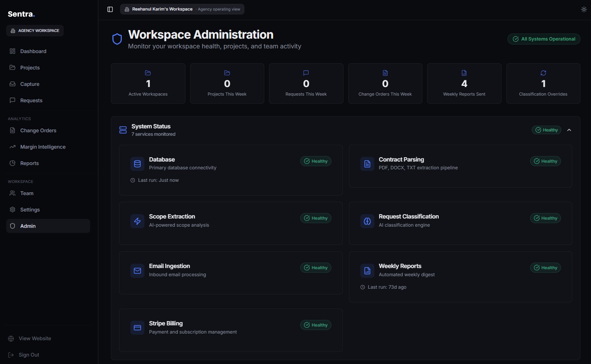Select the Admin sidebar item

coord(48,226)
